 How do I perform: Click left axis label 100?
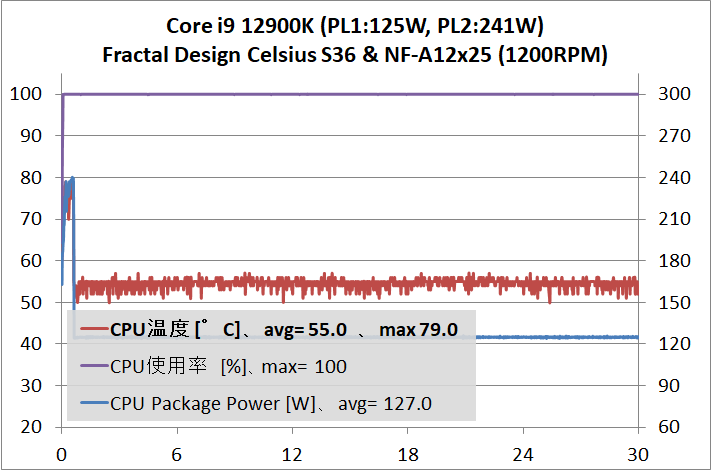click(26, 94)
